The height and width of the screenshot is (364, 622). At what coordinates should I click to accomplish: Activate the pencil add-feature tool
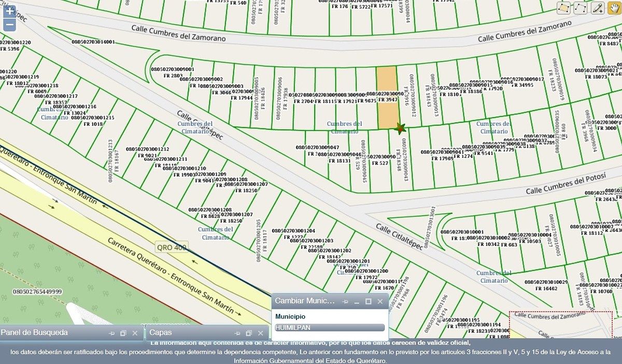pos(598,8)
